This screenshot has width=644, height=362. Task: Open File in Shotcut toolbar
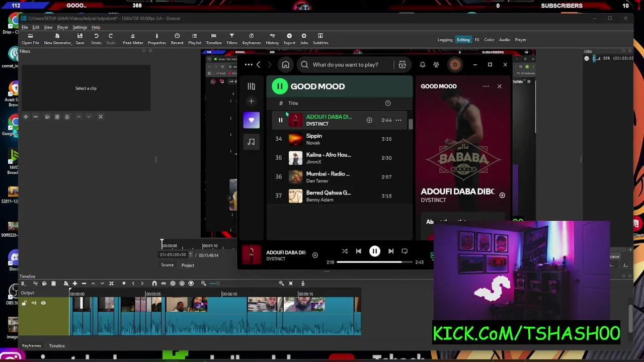pos(30,39)
